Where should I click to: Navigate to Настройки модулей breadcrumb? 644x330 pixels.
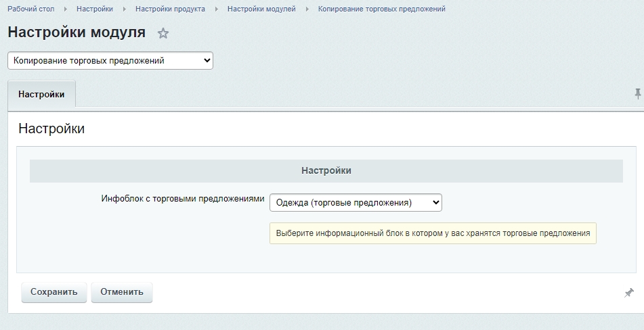261,9
